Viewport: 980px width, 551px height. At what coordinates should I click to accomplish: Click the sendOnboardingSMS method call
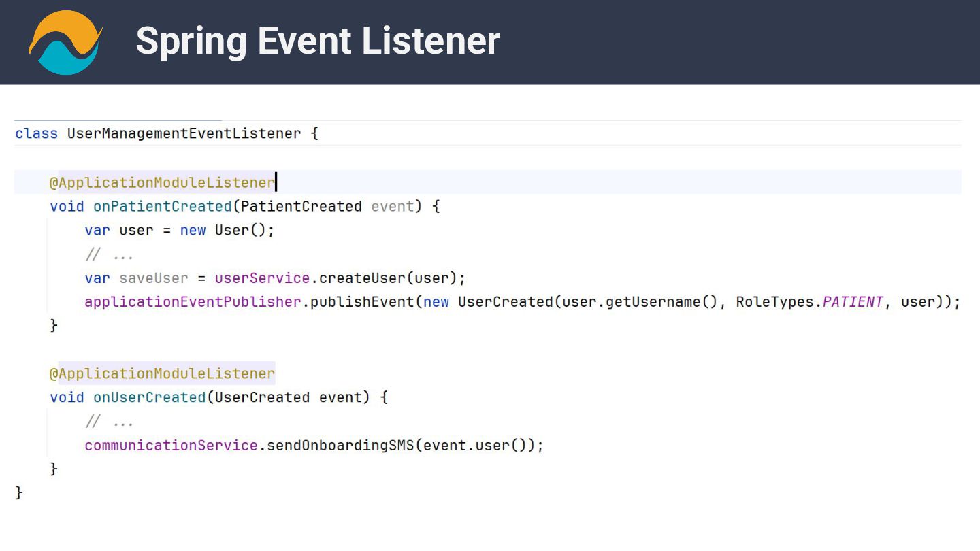tap(340, 446)
